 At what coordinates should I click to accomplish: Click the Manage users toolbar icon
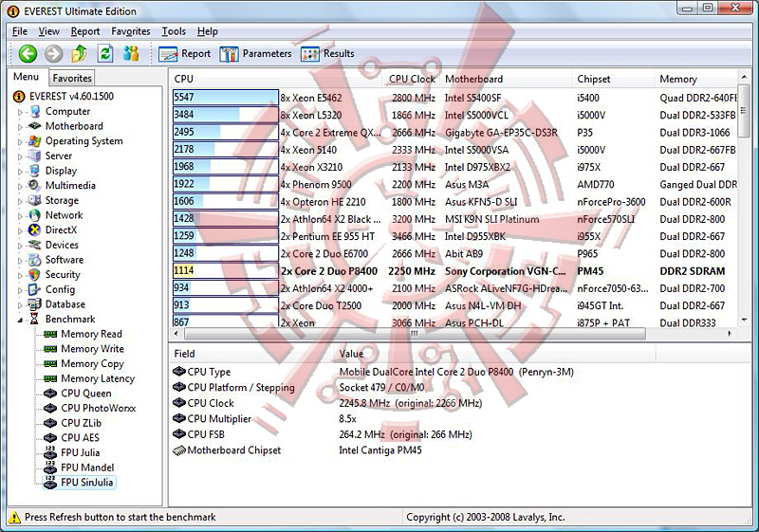click(x=131, y=54)
